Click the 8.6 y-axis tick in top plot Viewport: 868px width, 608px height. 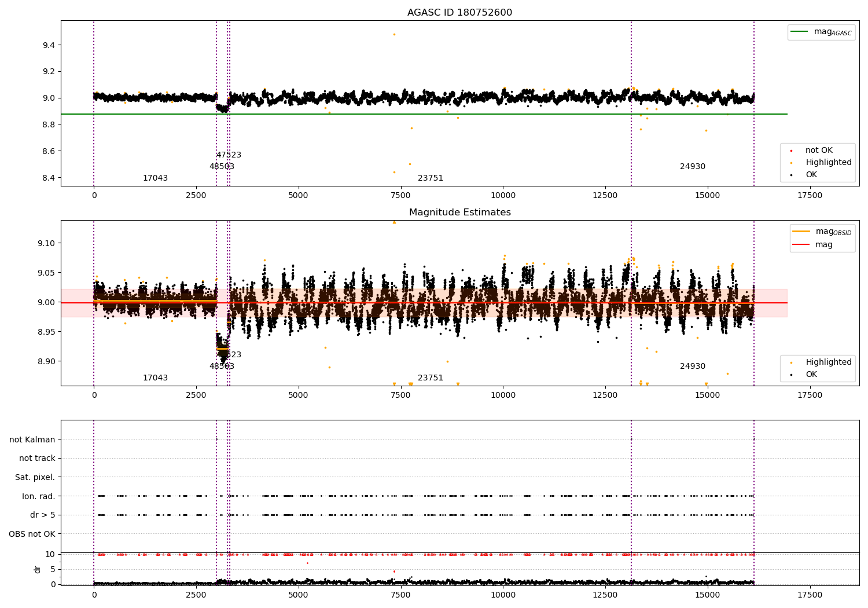pos(48,151)
